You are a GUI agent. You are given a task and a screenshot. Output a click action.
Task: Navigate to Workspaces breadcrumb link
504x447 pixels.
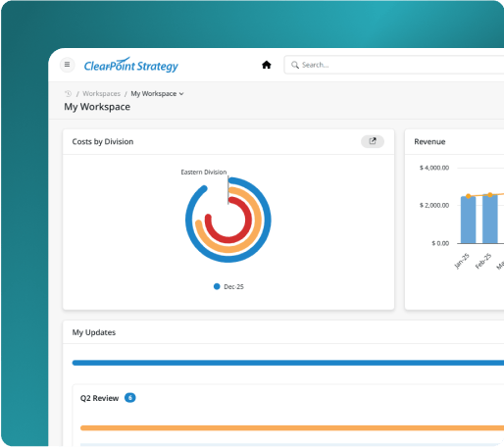(101, 94)
